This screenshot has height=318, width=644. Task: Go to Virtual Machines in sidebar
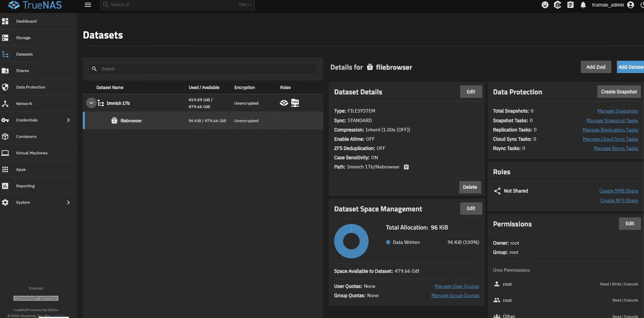click(32, 153)
